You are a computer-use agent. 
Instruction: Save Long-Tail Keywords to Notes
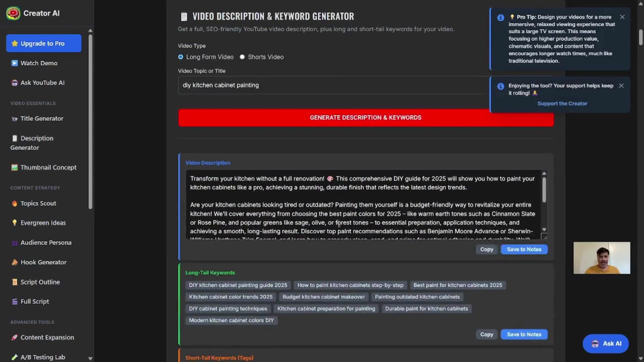tap(524, 334)
